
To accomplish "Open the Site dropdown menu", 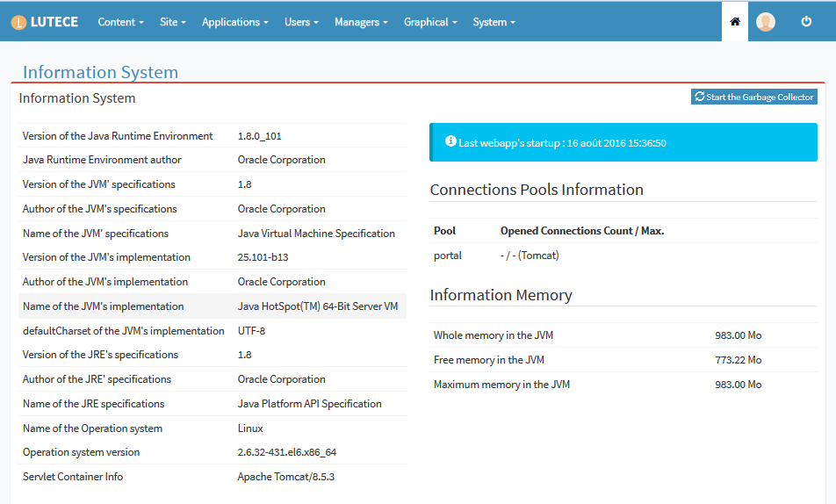I will [173, 22].
